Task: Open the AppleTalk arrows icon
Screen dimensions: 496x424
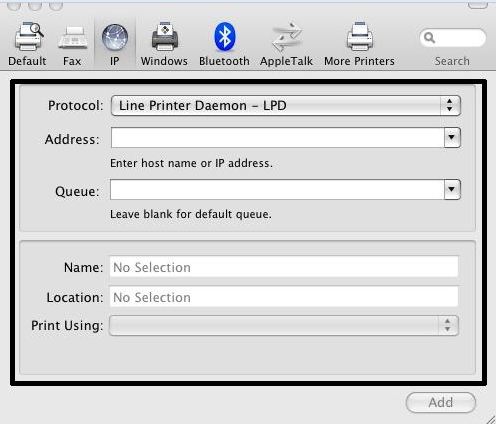Action: tap(287, 37)
